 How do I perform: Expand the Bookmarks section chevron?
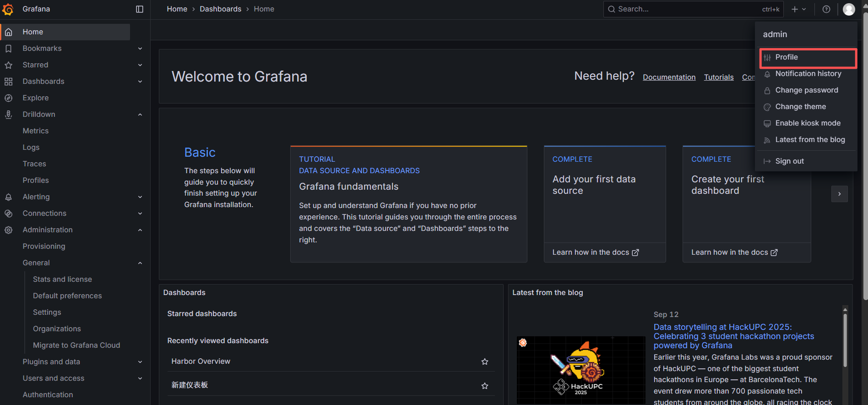[x=140, y=49]
